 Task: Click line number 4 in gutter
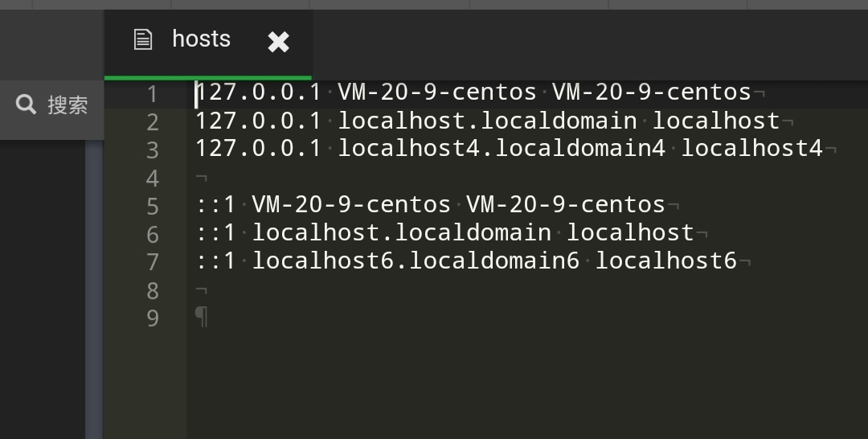[x=152, y=178]
